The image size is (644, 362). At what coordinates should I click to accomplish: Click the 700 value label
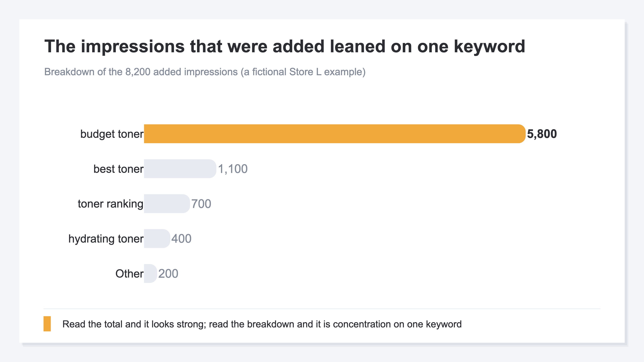201,204
